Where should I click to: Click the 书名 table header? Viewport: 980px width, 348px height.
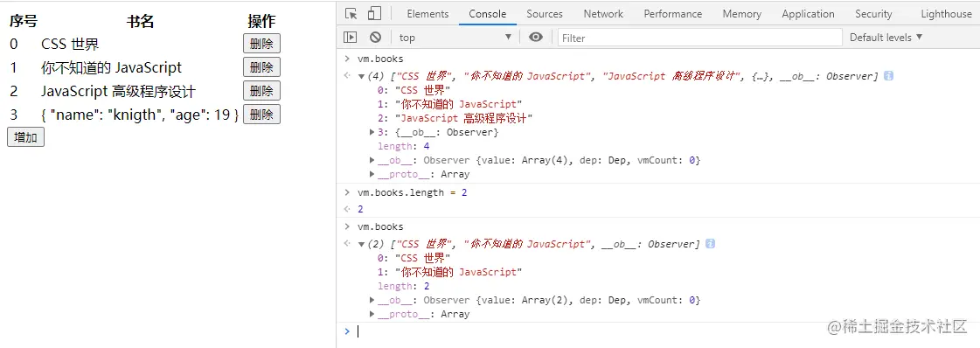140,21
